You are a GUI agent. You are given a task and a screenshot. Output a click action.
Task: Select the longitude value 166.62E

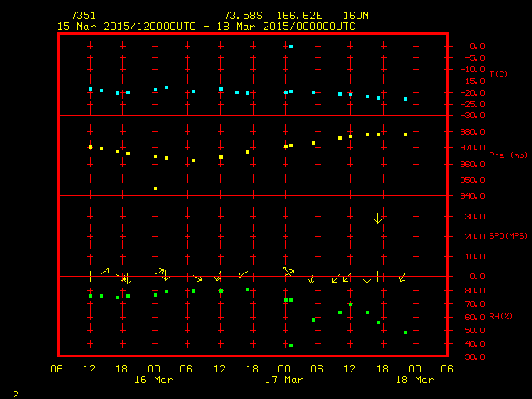pyautogui.click(x=293, y=16)
